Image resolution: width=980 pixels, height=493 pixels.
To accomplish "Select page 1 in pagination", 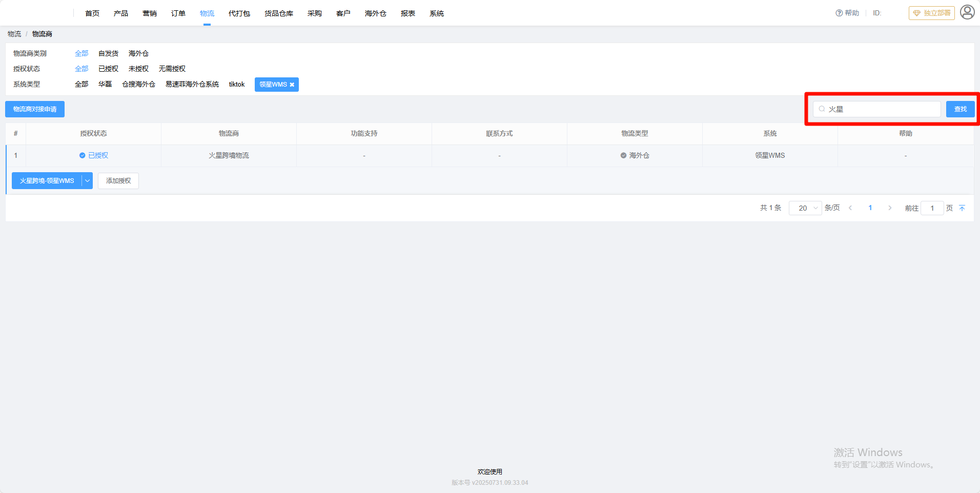I will tap(870, 208).
